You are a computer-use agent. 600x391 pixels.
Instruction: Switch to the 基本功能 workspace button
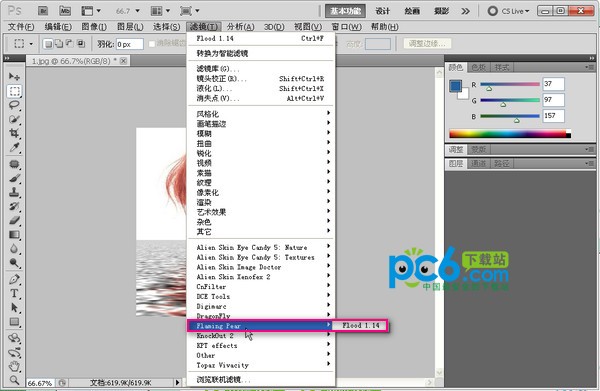(345, 11)
